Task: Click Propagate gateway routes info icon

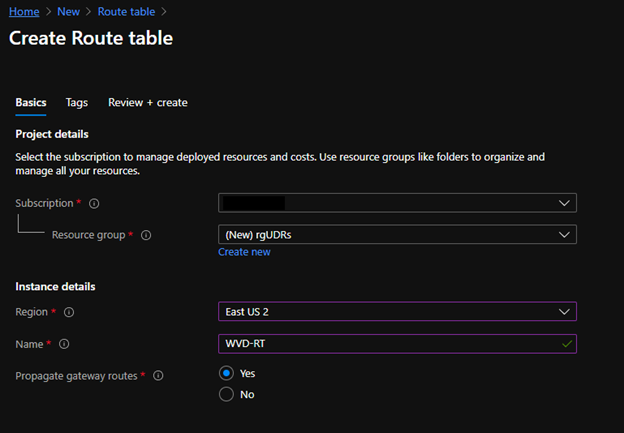Action: coord(159,376)
